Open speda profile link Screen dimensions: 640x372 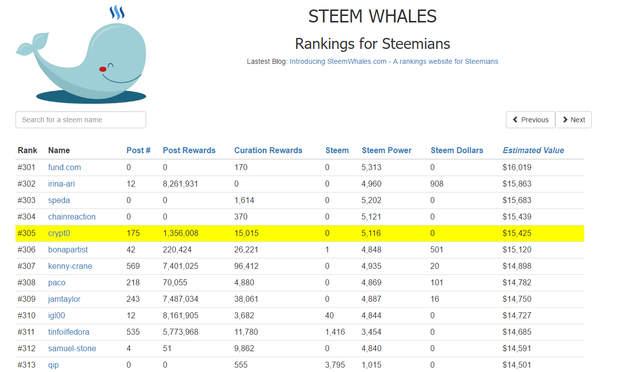tap(59, 200)
